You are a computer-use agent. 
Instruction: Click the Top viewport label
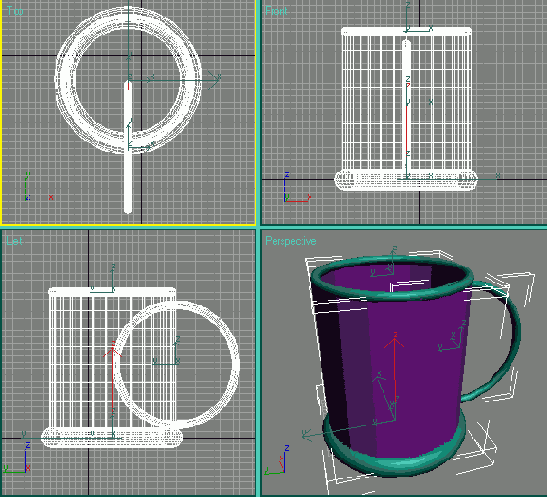(15, 11)
